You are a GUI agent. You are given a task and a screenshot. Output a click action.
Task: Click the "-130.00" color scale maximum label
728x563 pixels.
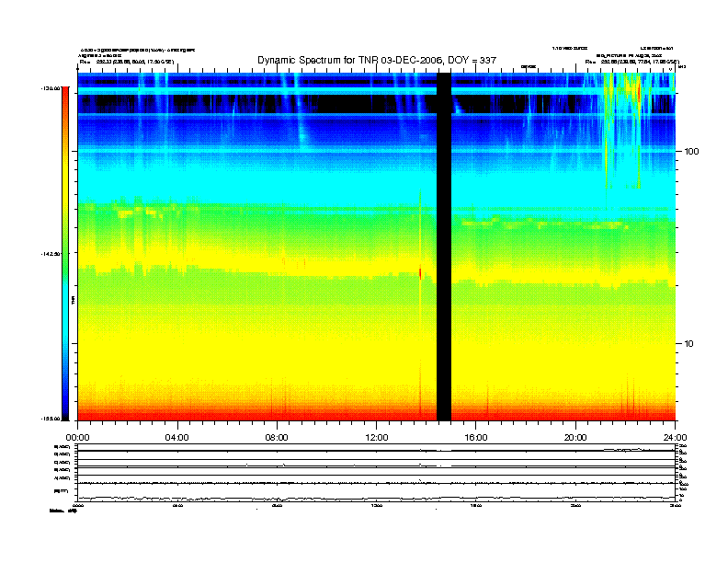[x=51, y=87]
